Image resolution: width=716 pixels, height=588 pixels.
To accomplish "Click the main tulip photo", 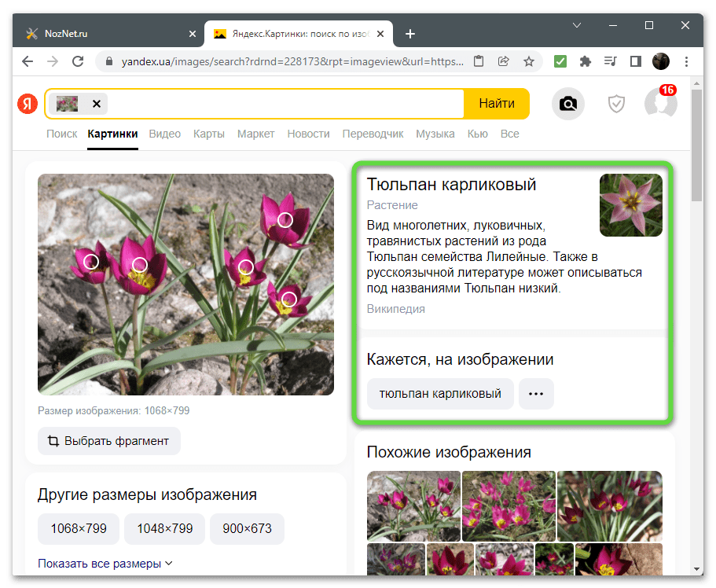I will coord(185,285).
